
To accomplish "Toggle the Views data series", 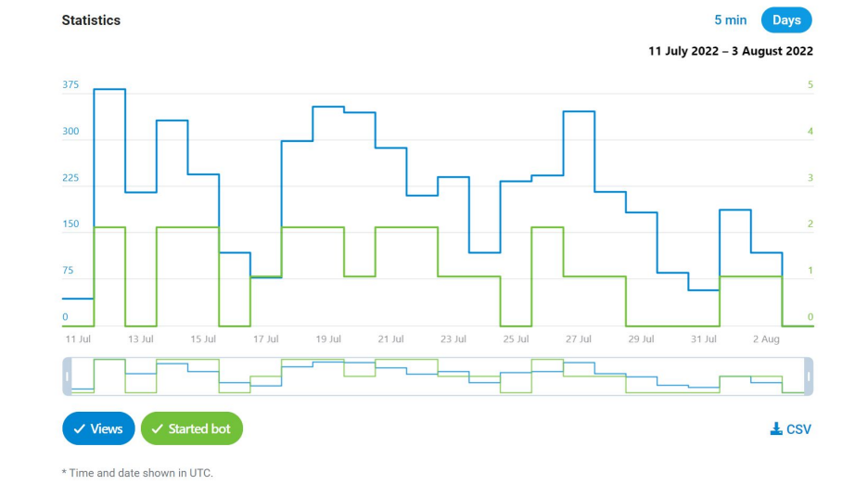I will 99,429.
